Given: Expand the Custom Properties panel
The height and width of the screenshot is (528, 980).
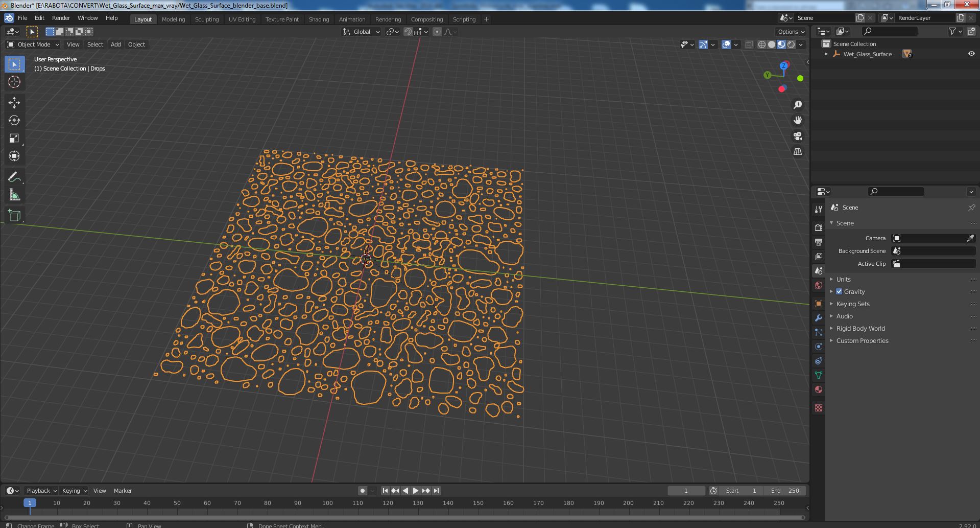Looking at the screenshot, I should pos(862,340).
